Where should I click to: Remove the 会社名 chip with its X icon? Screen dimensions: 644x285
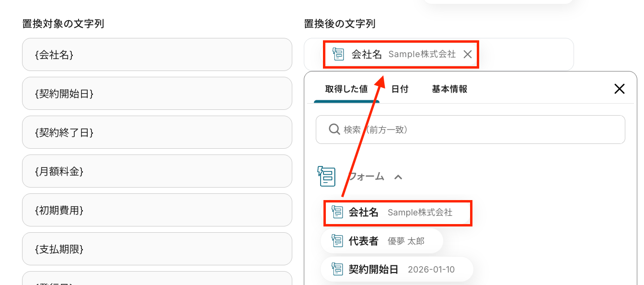click(468, 54)
